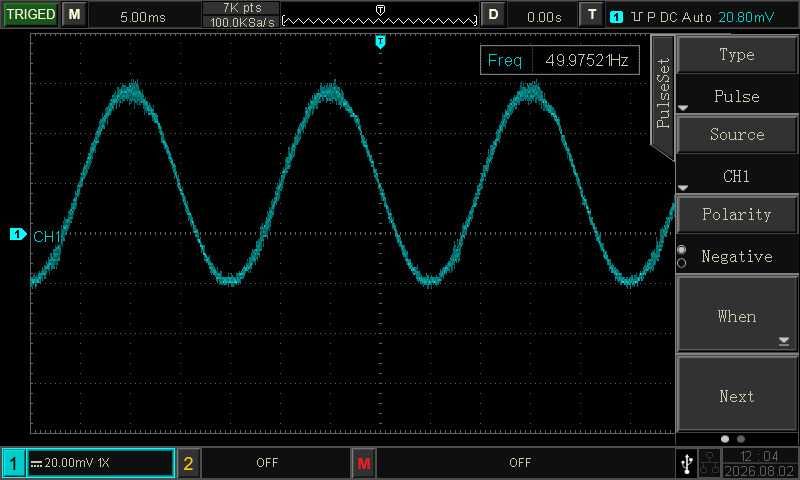Click the TRIGED status indicator
The height and width of the screenshot is (480, 800).
[x=30, y=14]
